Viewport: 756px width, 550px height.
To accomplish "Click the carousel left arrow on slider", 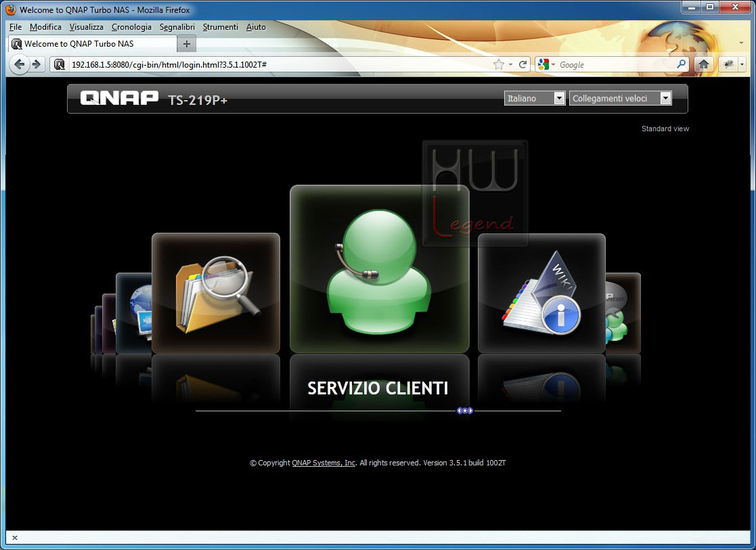I will click(x=459, y=411).
